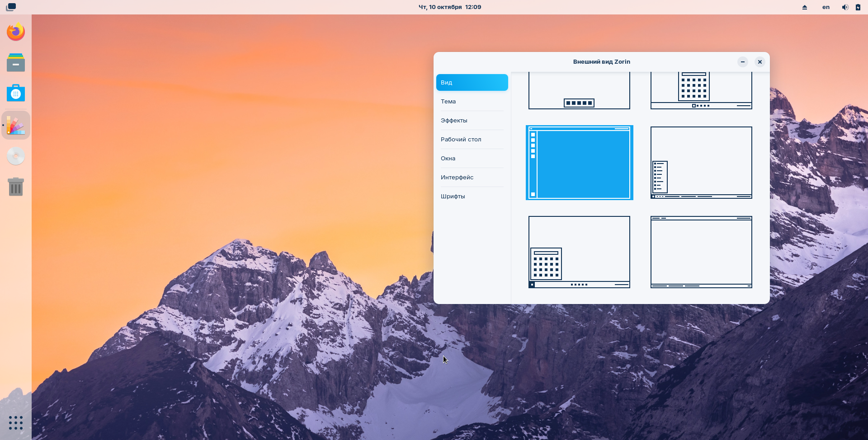Open the 'Окна' section
The height and width of the screenshot is (440, 868).
click(x=472, y=158)
